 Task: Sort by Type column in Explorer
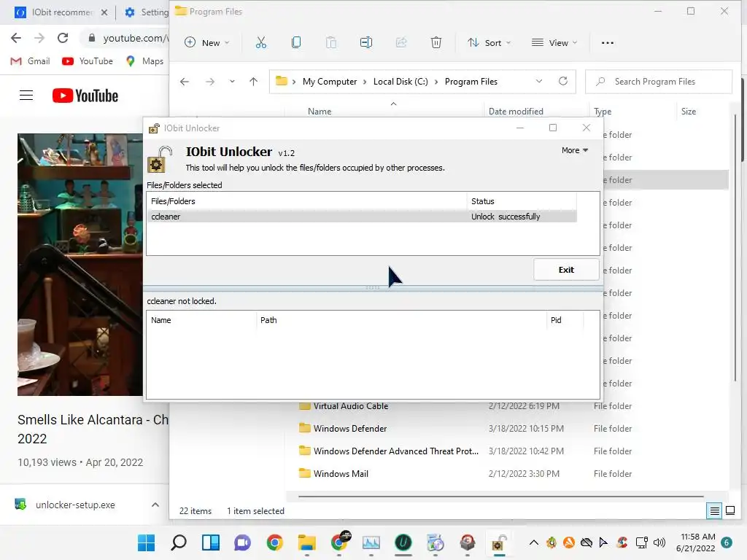click(603, 112)
